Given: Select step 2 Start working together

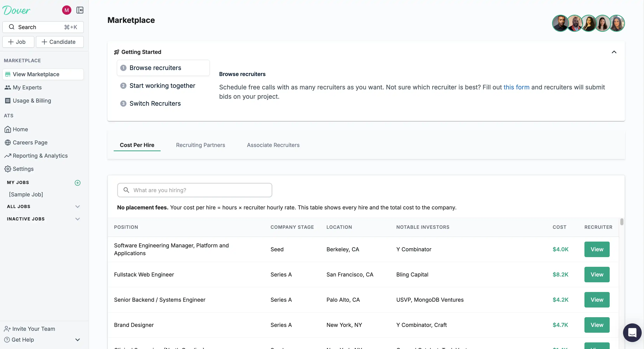Looking at the screenshot, I should pos(162,86).
